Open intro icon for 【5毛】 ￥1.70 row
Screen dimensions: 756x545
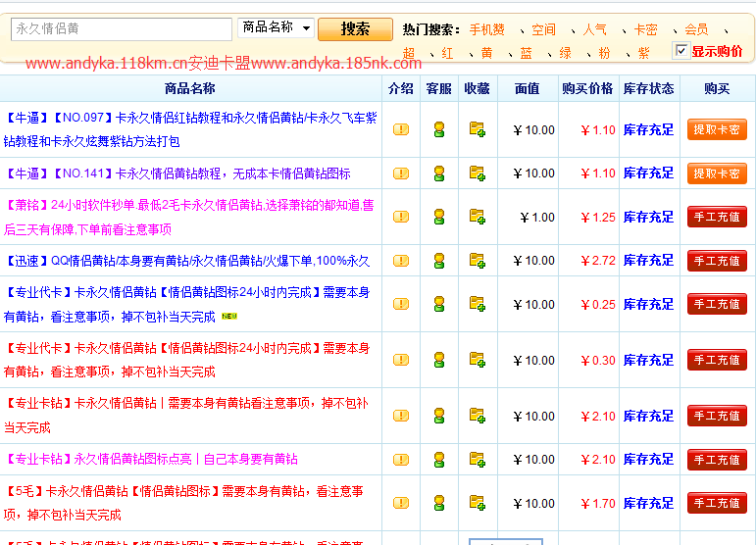(401, 503)
